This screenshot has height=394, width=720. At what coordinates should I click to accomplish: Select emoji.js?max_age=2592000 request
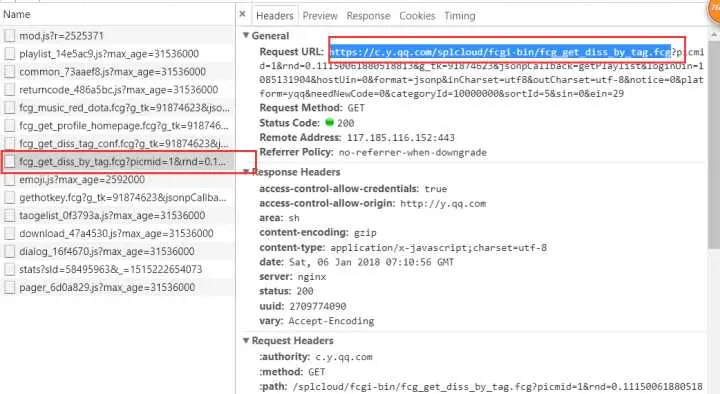coord(118,180)
